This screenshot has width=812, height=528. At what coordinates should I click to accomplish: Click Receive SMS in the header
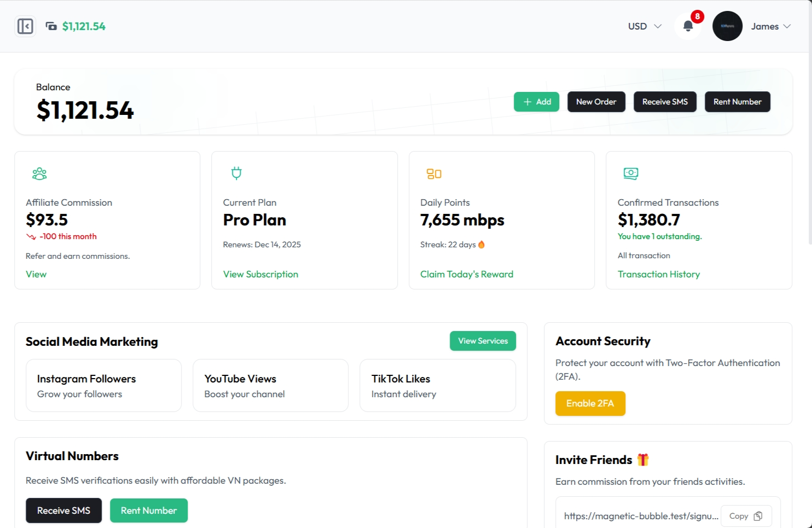(665, 102)
